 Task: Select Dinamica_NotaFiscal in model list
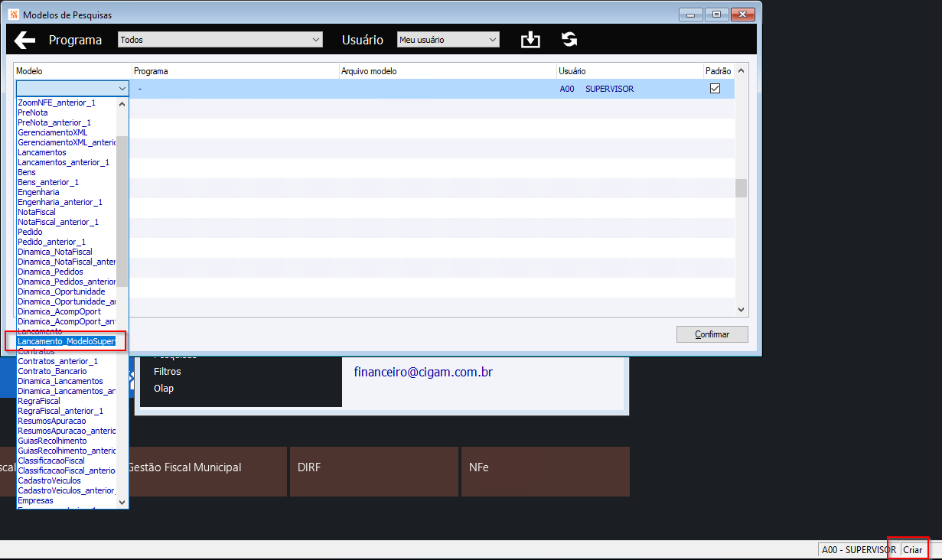coord(54,252)
